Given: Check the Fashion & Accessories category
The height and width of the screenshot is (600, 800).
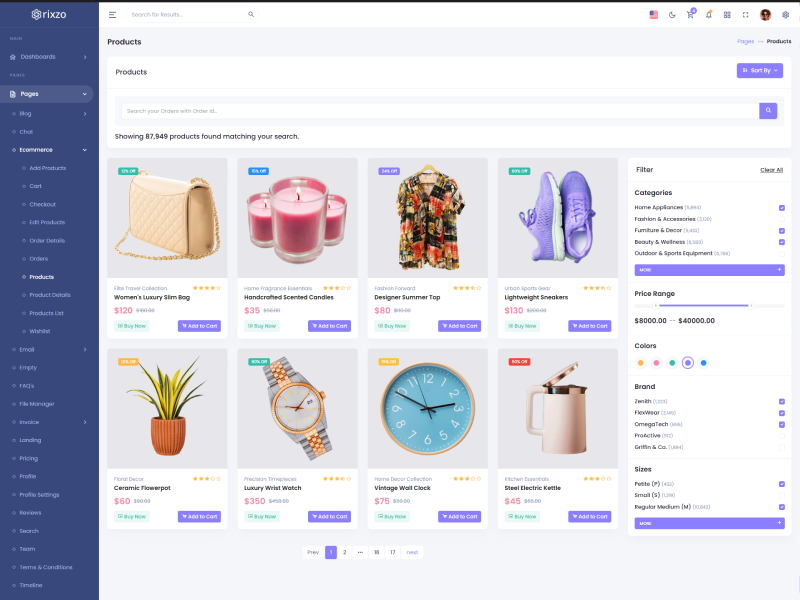Looking at the screenshot, I should [x=781, y=219].
